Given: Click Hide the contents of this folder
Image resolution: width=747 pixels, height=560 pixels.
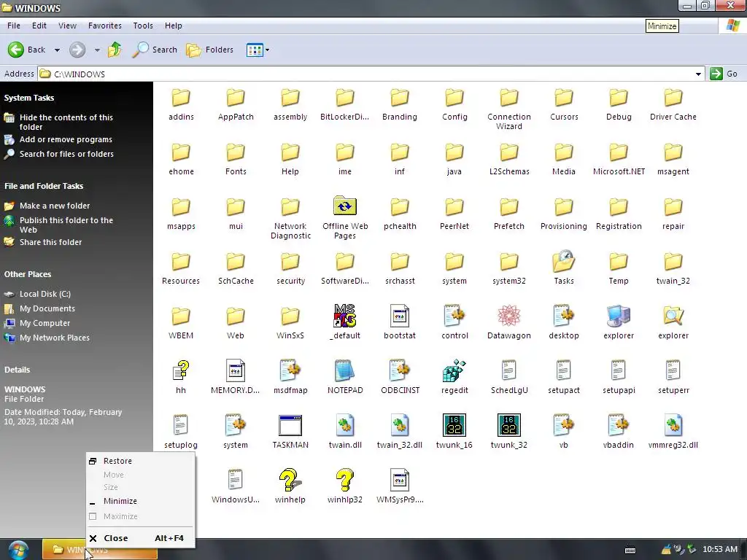Looking at the screenshot, I should coord(66,122).
